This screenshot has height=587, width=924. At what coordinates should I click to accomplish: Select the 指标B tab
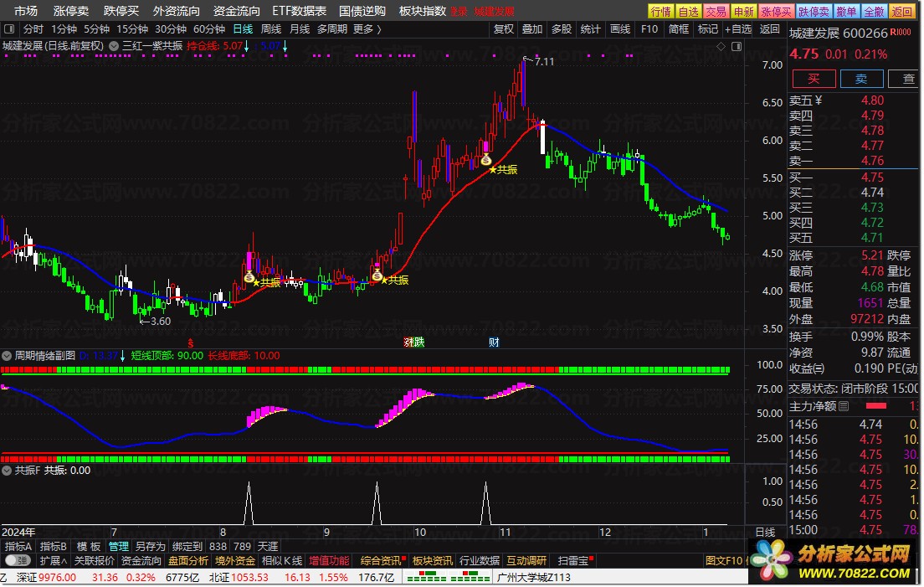coord(53,546)
